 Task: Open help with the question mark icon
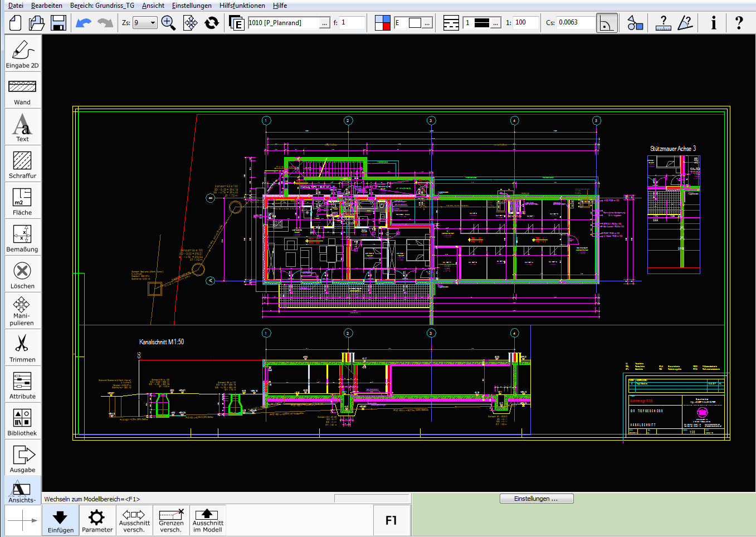(739, 23)
